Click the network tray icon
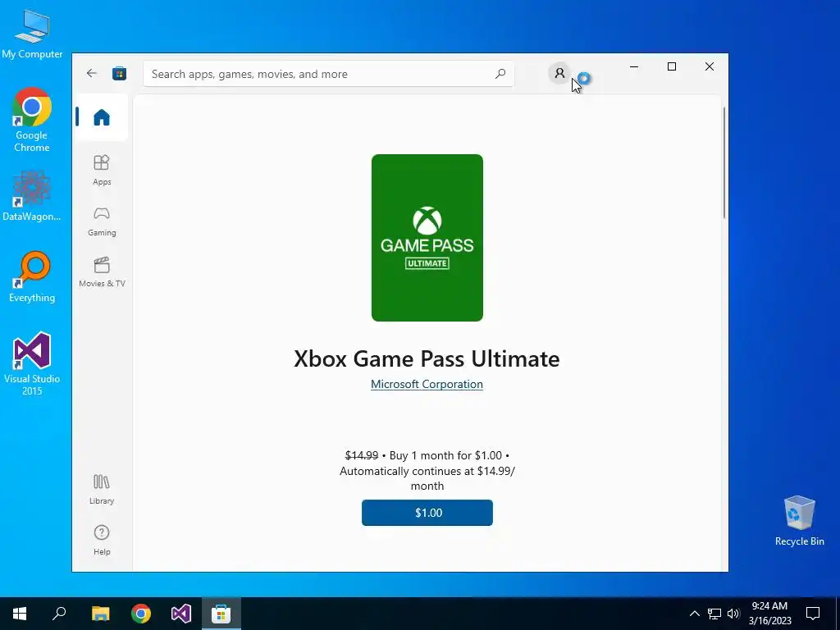Screen dimensions: 840x630 click(x=714, y=614)
